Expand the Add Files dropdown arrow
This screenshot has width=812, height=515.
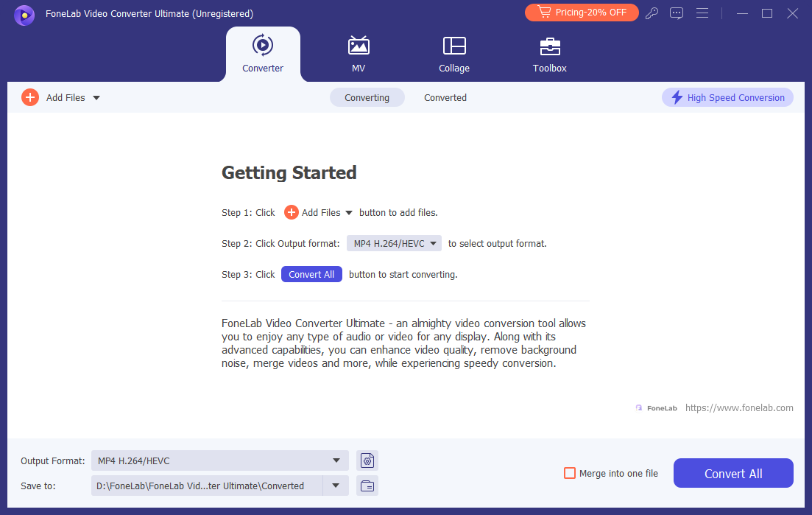click(x=98, y=97)
